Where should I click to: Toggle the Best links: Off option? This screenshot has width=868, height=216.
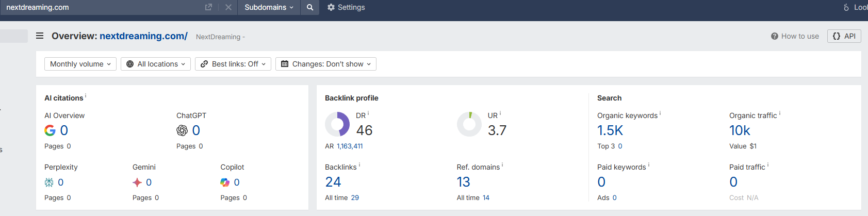[233, 64]
